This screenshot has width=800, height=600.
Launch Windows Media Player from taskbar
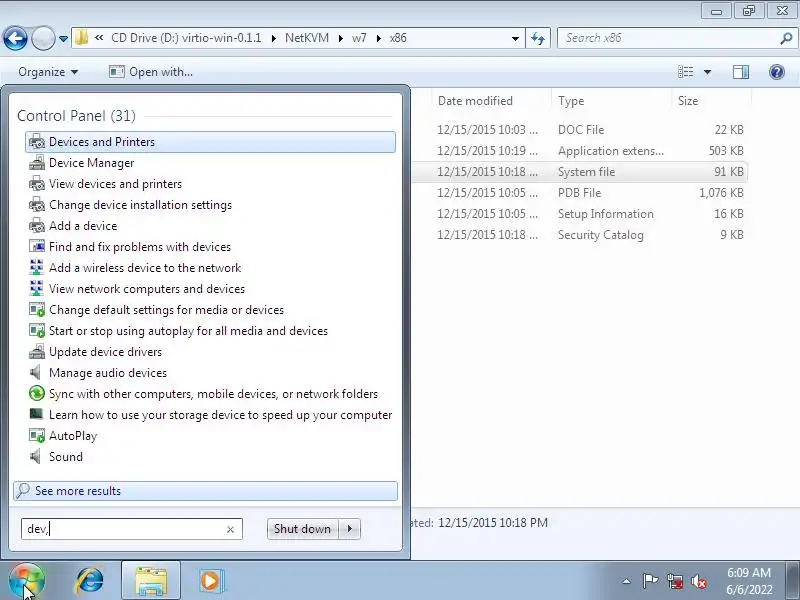point(210,581)
